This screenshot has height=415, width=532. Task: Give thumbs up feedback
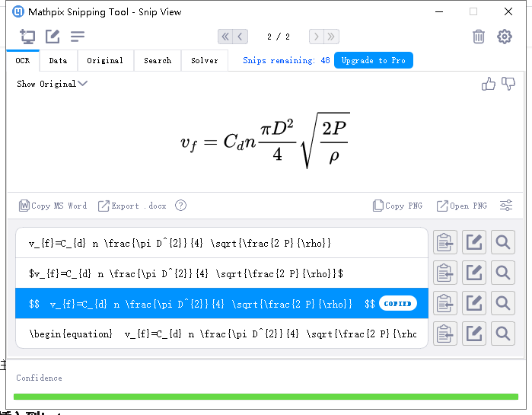point(488,84)
